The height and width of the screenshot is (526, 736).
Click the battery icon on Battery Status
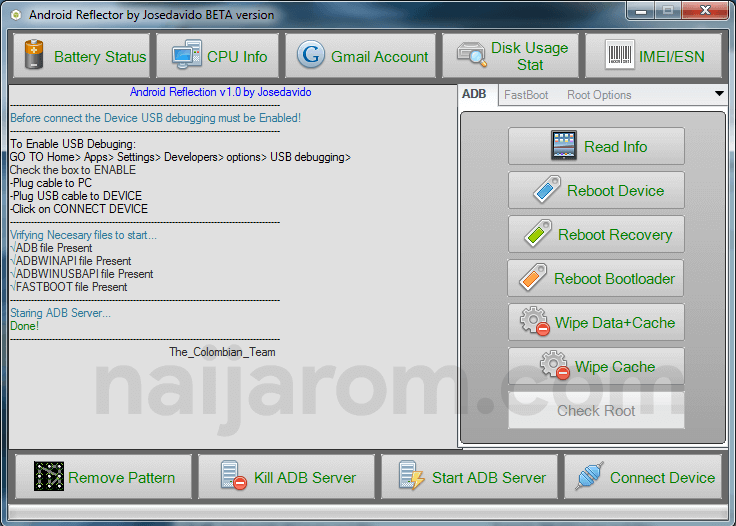(x=34, y=54)
